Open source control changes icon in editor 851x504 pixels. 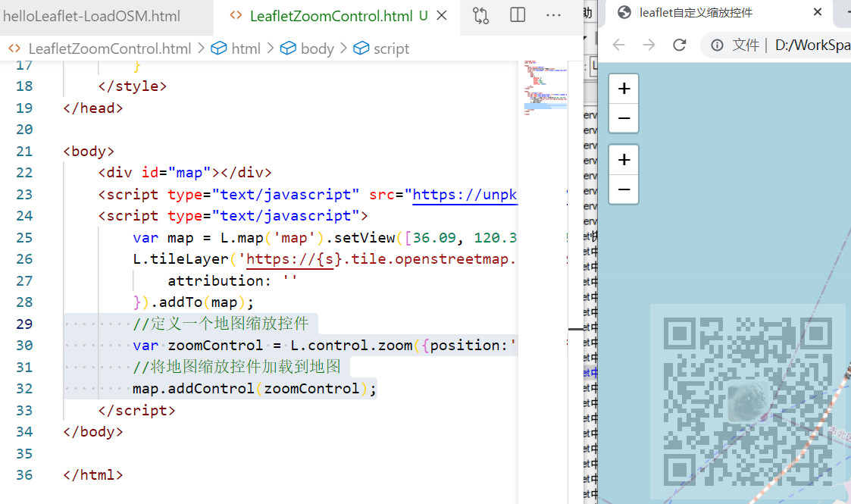pos(481,16)
